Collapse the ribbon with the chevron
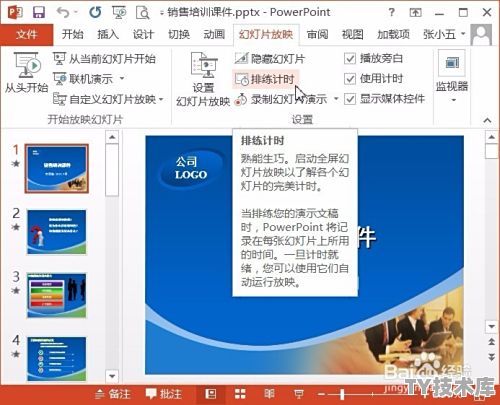The image size is (500, 405). point(487,120)
